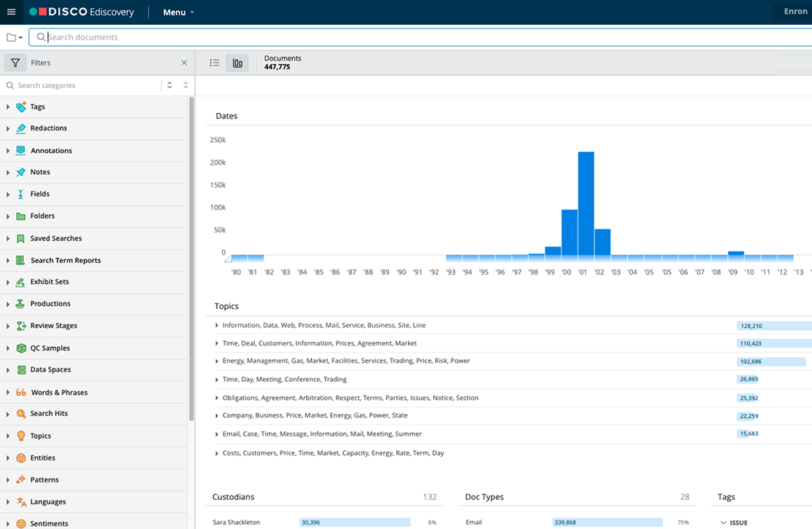Click the Energy, Management, Gas topic text
Image resolution: width=812 pixels, height=529 pixels.
coord(346,361)
